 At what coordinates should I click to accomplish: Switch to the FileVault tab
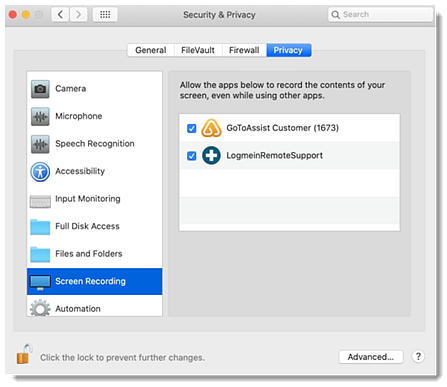click(x=198, y=50)
